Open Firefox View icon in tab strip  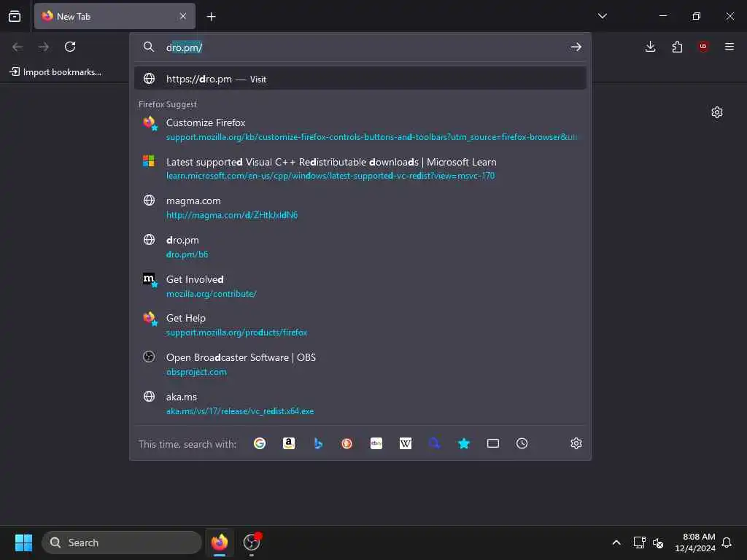coord(15,16)
